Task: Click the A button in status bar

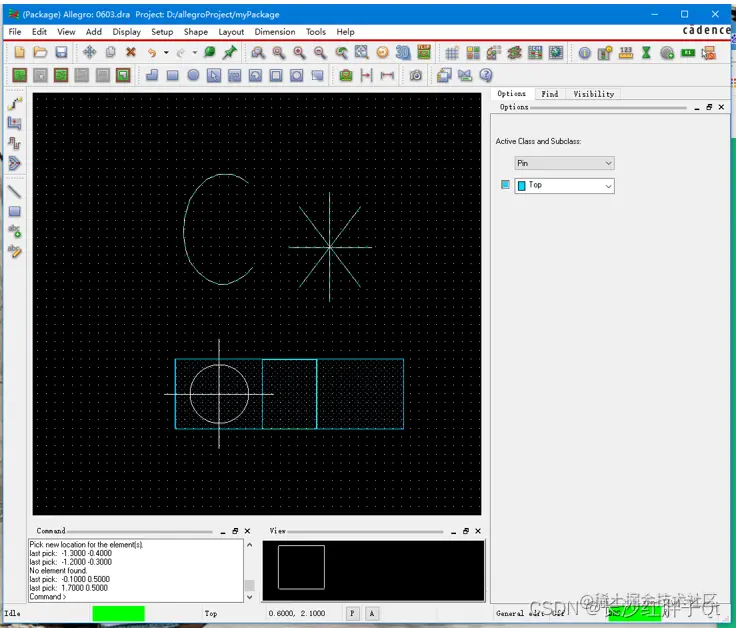Action: [372, 613]
